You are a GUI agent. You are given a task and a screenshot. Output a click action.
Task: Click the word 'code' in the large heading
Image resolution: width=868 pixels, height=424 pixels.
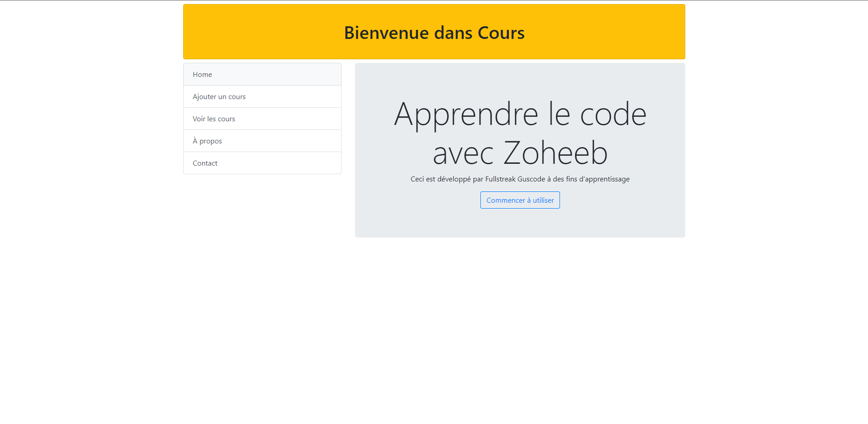coord(613,114)
